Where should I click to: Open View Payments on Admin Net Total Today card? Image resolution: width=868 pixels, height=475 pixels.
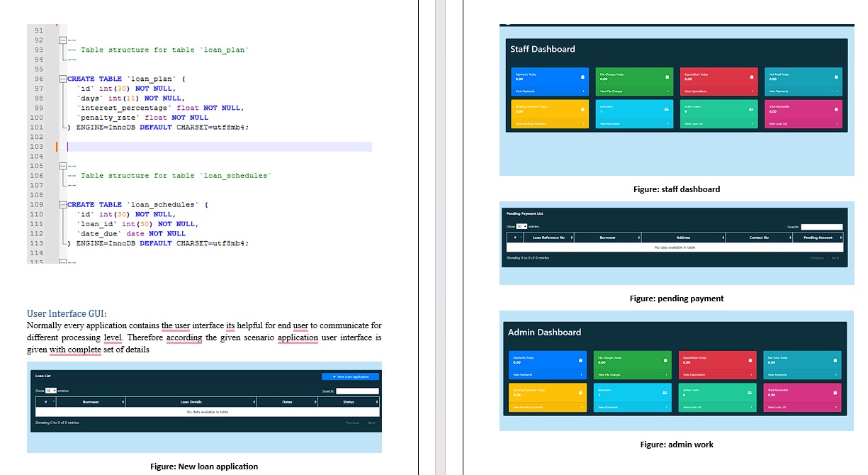pos(778,375)
